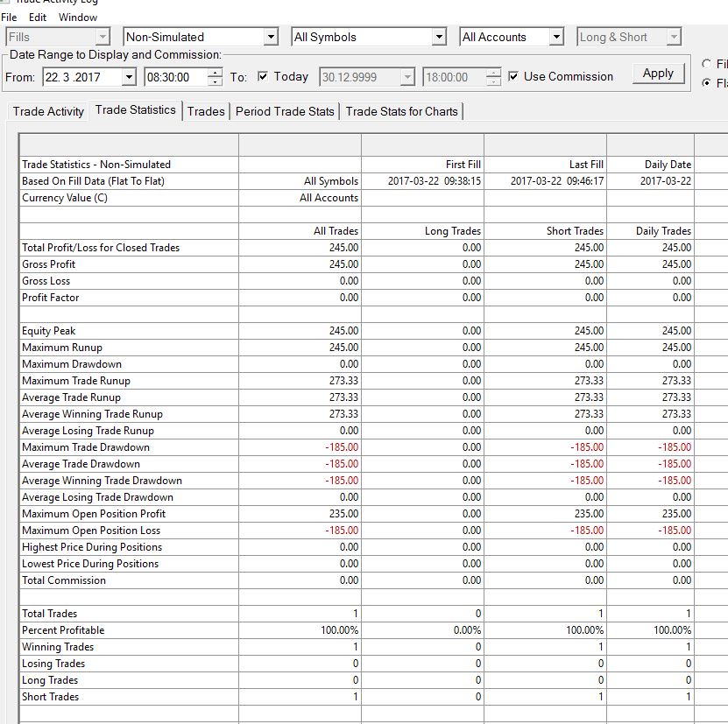Expand the Non-Simulated dropdown
Image resolution: width=728 pixels, height=724 pixels.
pos(271,37)
